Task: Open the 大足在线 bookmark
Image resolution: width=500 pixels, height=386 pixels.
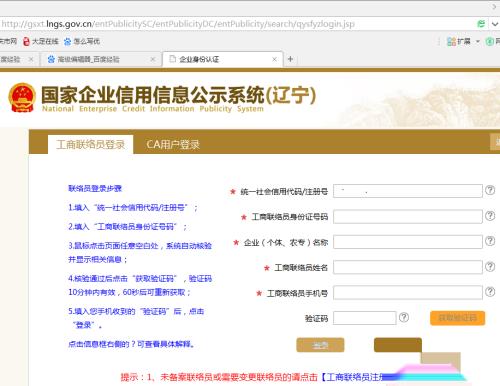Action: (41, 41)
